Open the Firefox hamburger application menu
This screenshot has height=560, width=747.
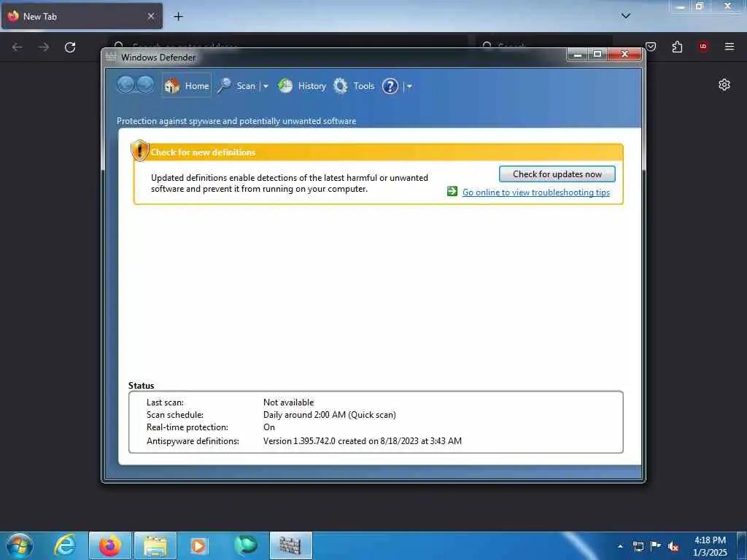[x=729, y=47]
